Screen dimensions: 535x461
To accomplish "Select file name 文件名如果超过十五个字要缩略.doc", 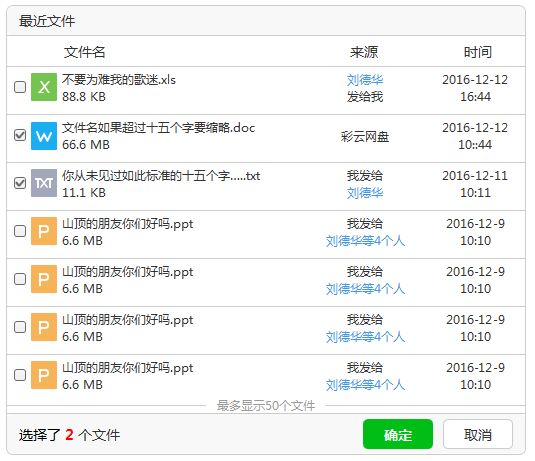I will 158,128.
